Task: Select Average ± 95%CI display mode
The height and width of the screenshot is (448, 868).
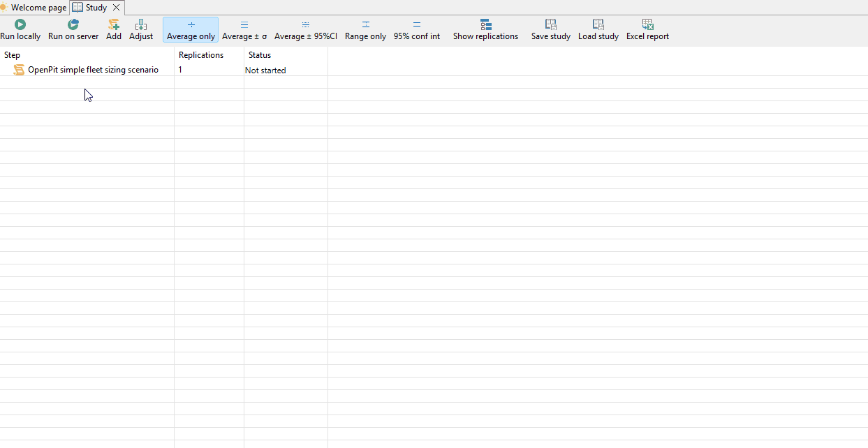Action: 305,30
